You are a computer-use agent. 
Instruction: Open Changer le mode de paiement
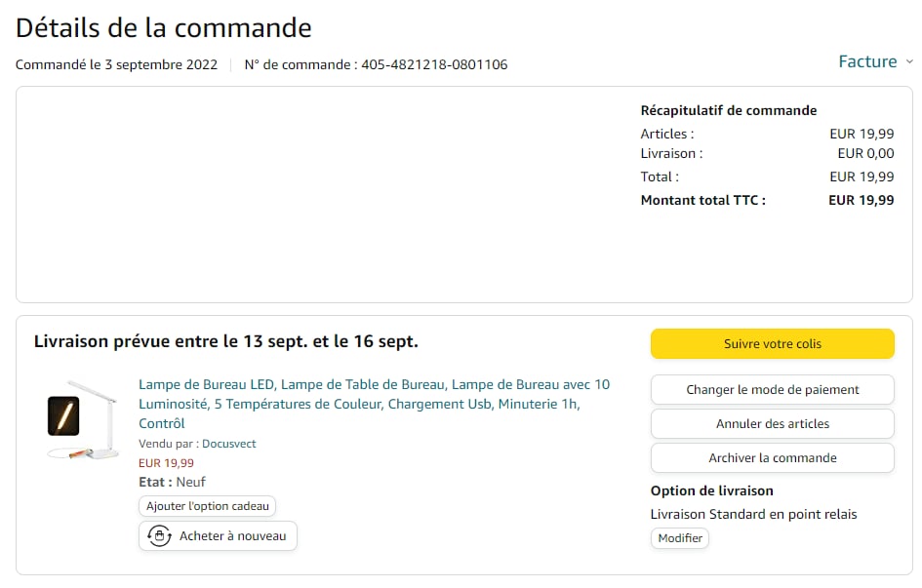[x=772, y=389]
